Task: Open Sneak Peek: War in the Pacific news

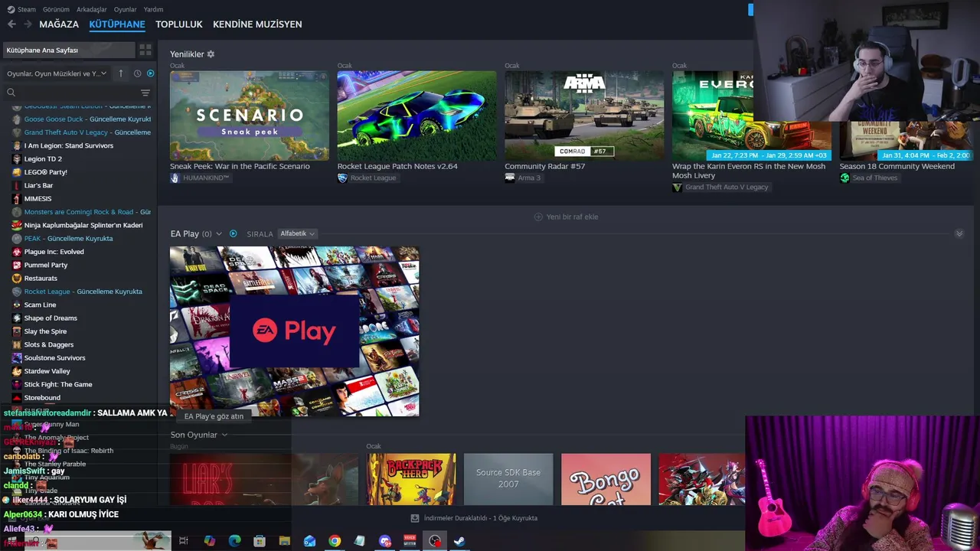Action: pos(249,116)
